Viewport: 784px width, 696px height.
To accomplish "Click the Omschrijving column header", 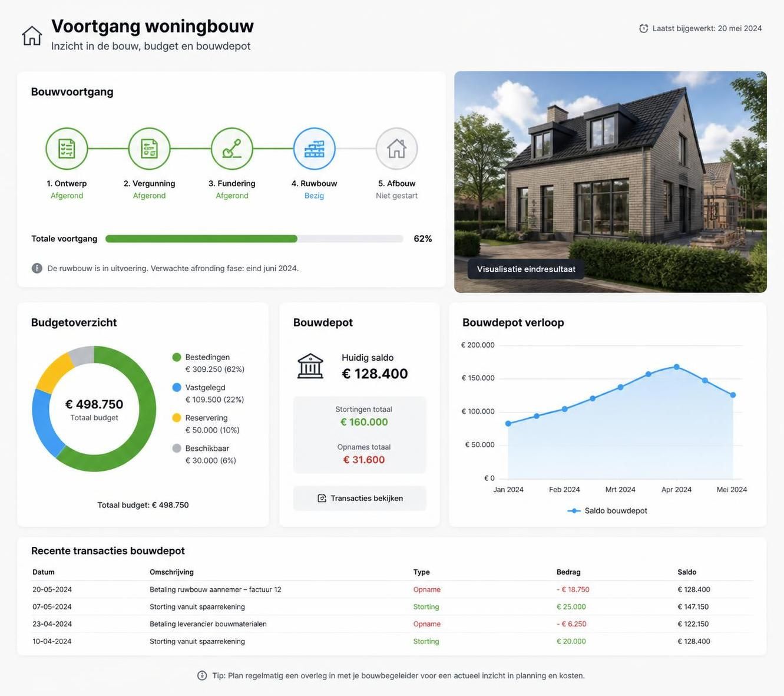I will coord(171,572).
